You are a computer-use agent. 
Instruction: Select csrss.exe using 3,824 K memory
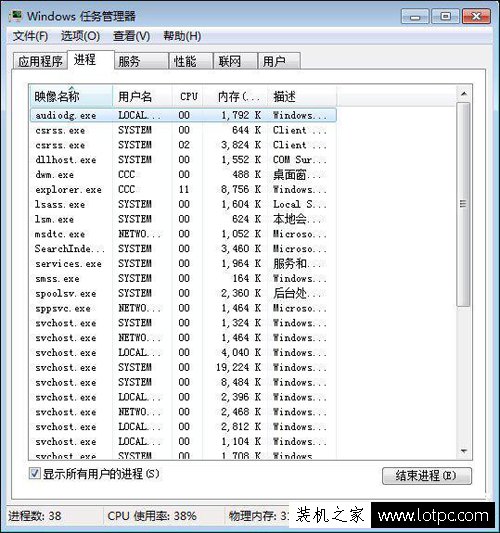183,145
